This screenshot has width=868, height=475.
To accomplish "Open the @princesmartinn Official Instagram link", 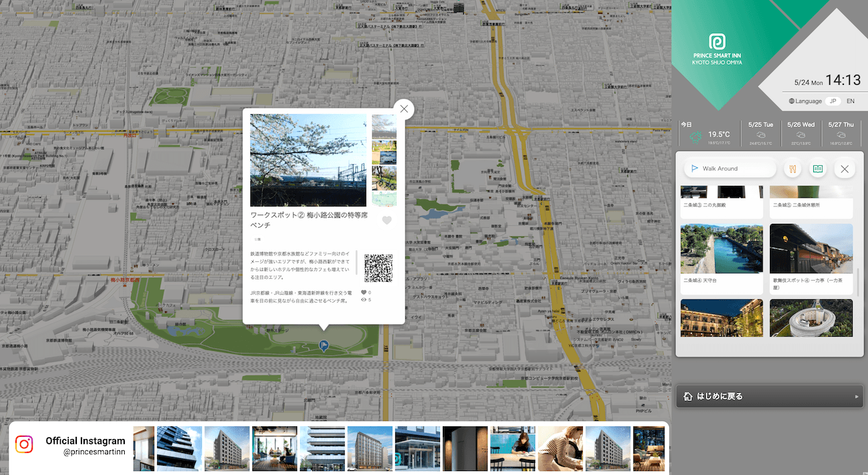I will point(85,445).
